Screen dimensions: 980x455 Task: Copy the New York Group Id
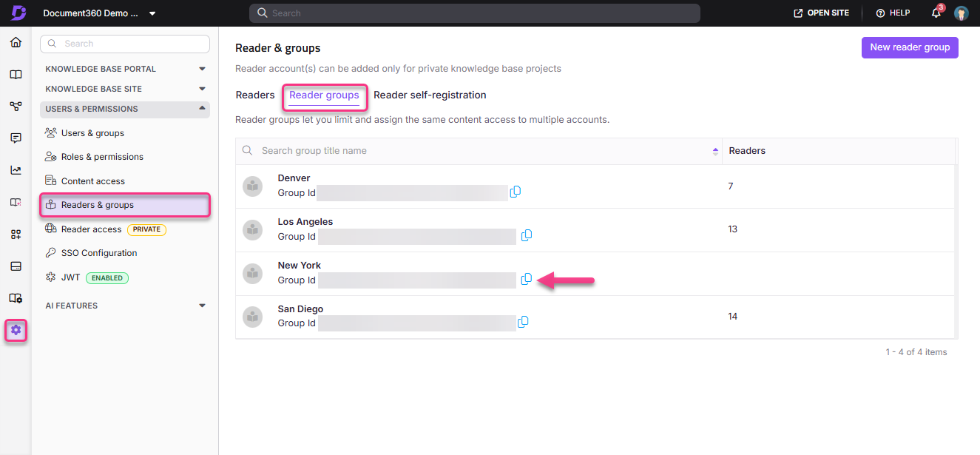526,279
